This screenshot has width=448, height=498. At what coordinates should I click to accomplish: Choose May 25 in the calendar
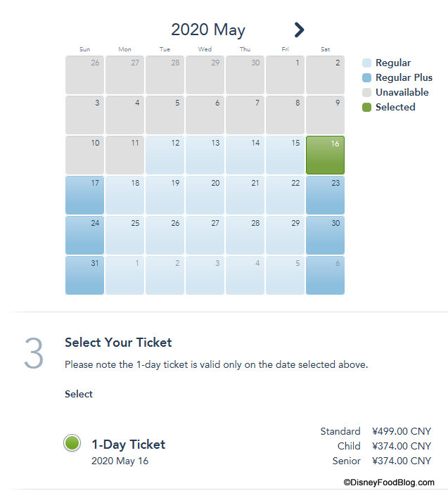(125, 235)
